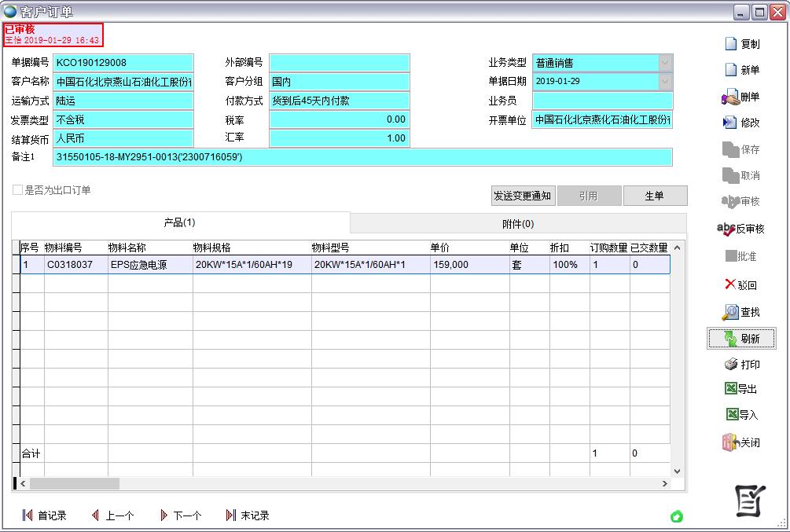Click the 删单 delete order icon

point(729,97)
